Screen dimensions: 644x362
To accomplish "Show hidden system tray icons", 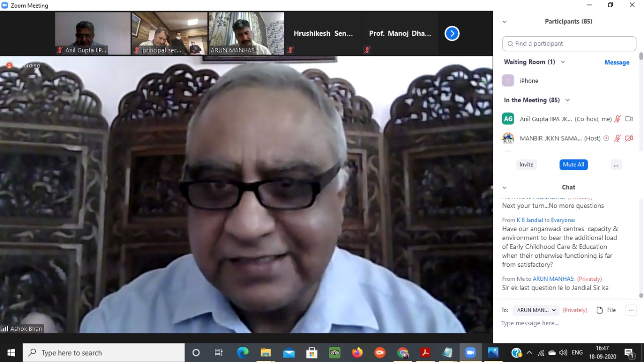I will pos(529,353).
